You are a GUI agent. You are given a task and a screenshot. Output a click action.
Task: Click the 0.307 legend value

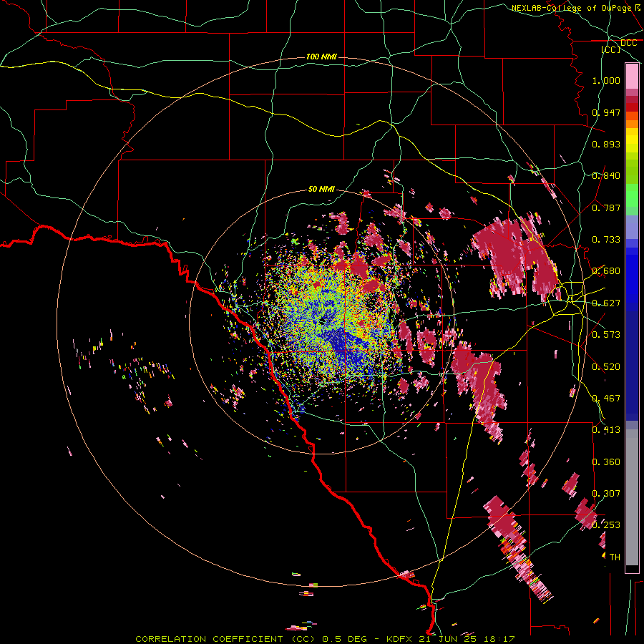pyautogui.click(x=606, y=494)
